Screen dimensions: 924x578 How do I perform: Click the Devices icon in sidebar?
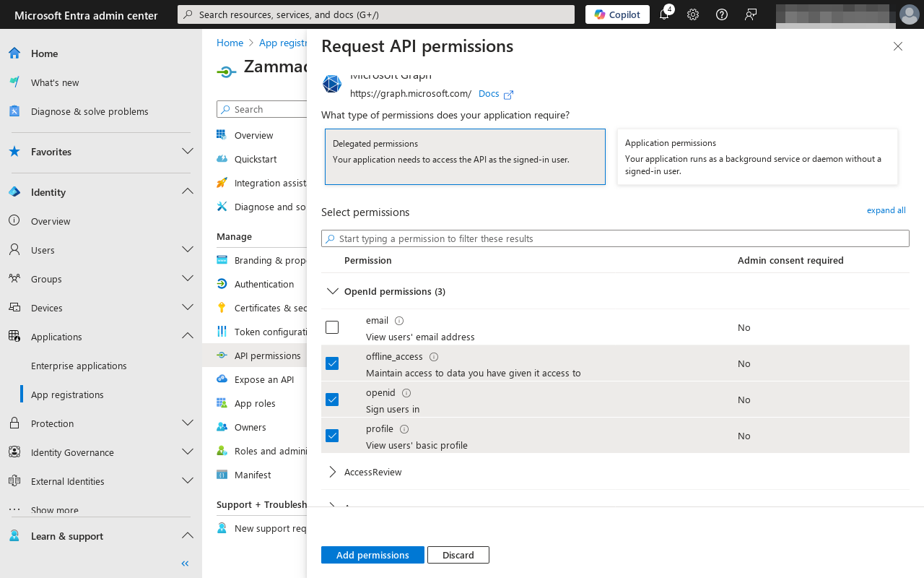coord(14,308)
